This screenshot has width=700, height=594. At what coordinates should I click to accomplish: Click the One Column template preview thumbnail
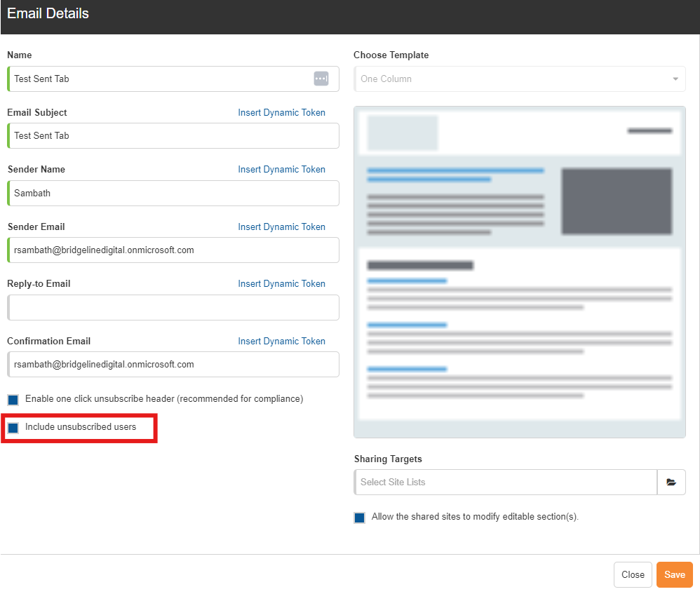click(x=520, y=272)
